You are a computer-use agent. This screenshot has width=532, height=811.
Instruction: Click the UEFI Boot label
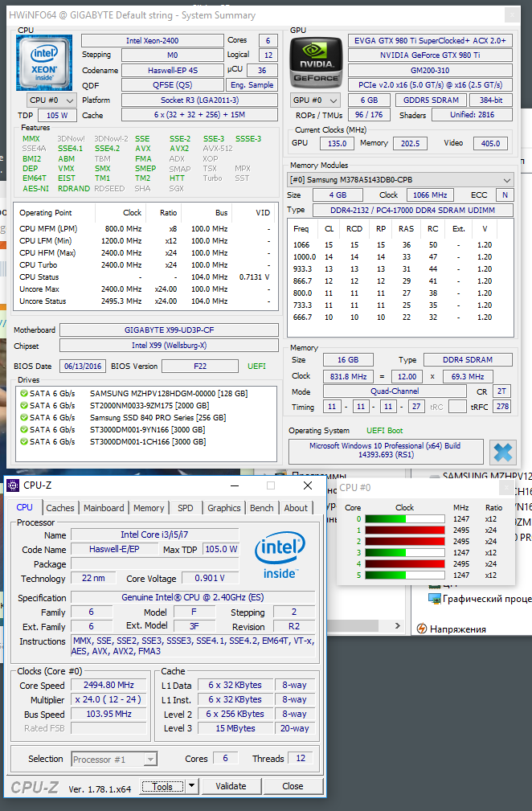pos(385,430)
